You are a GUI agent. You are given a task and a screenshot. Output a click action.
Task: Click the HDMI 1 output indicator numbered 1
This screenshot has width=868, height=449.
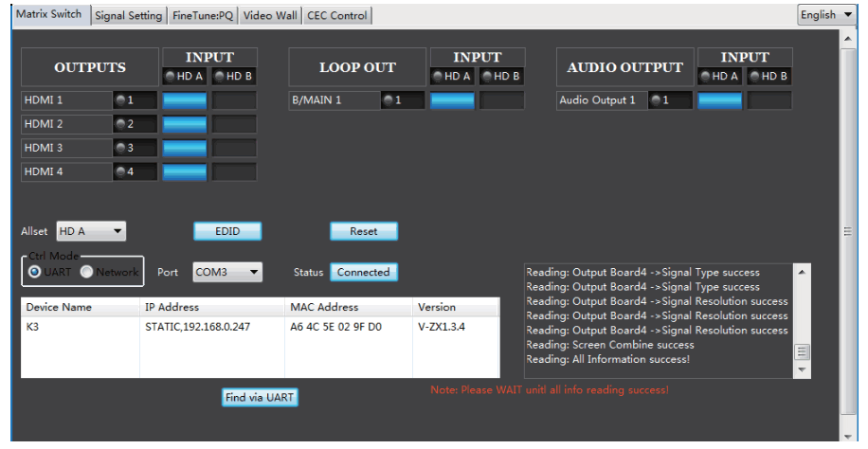click(136, 100)
